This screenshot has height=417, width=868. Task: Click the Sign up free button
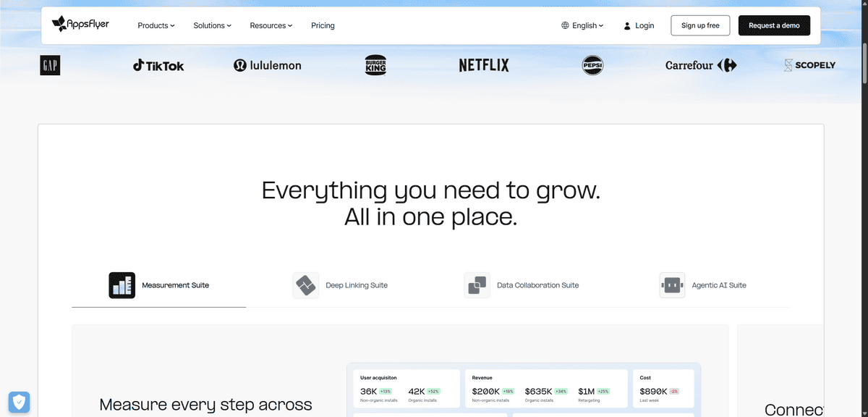tap(700, 25)
